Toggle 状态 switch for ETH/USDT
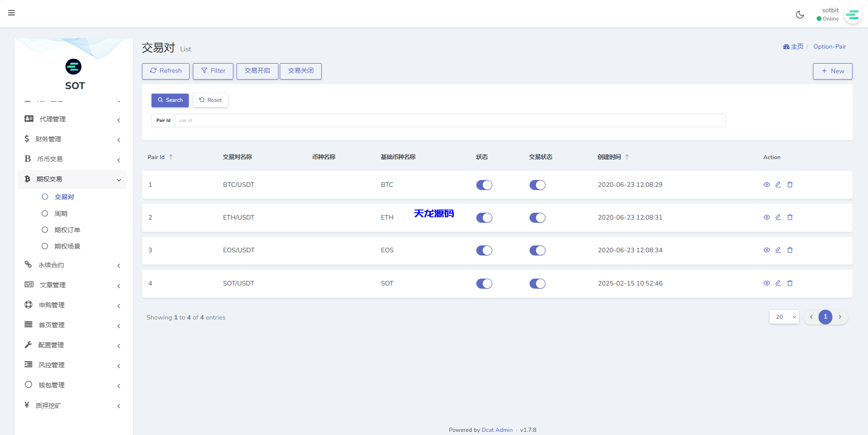Viewport: 868px width, 435px height. tap(484, 218)
